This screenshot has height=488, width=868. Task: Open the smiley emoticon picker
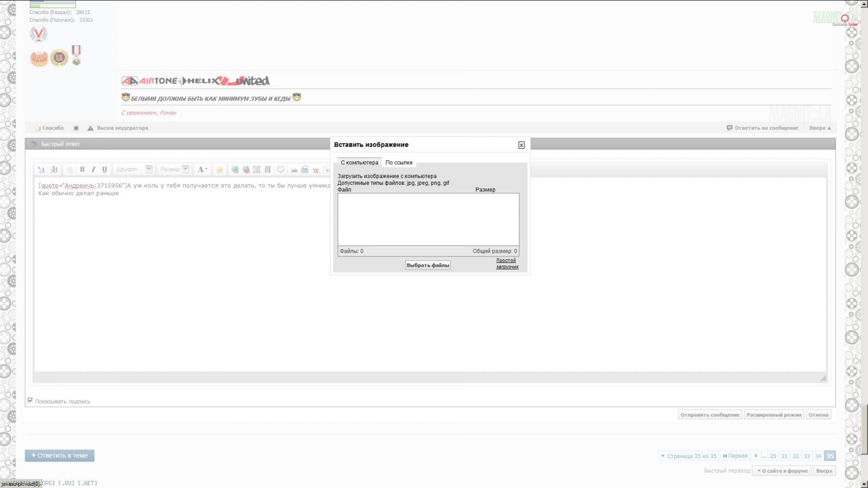click(x=220, y=170)
